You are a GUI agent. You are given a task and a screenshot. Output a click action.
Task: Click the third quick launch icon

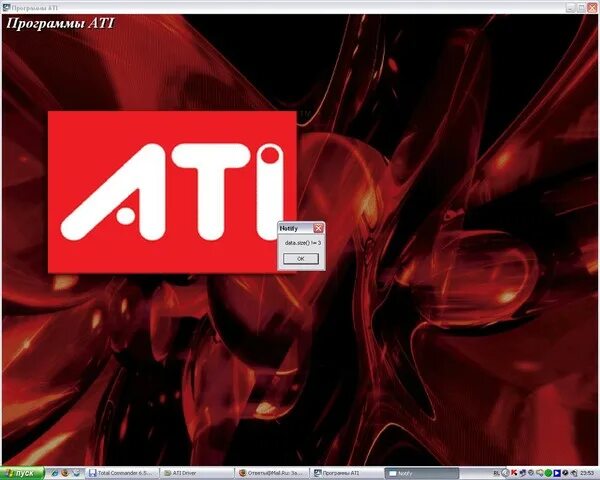pos(77,473)
